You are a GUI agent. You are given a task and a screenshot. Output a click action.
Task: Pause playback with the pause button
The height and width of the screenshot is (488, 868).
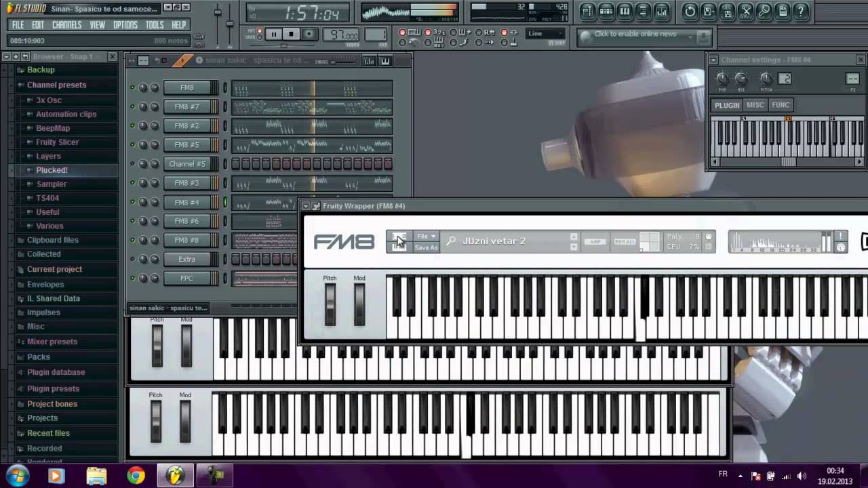coord(273,34)
